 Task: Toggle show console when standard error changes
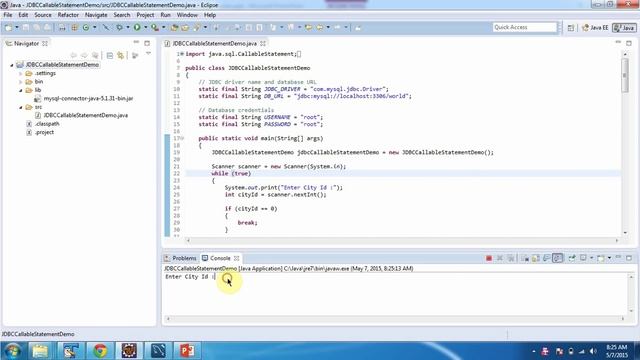(558, 258)
